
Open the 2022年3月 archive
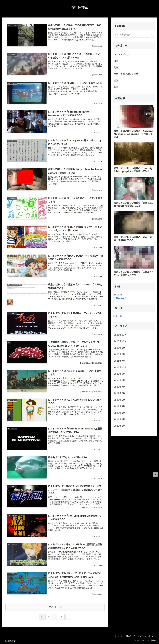click(119, 413)
